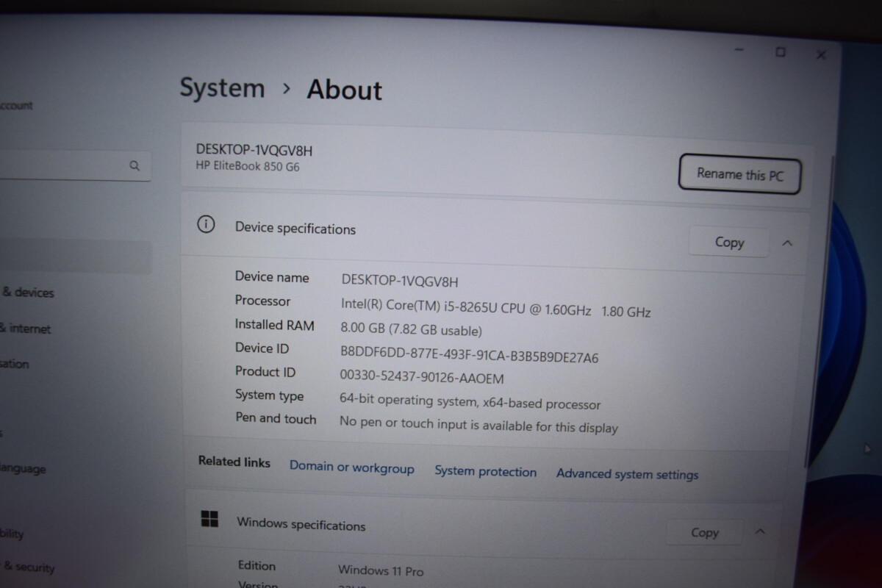This screenshot has height=588, width=882.
Task: Collapse the Device specifications section
Action: tap(787, 243)
